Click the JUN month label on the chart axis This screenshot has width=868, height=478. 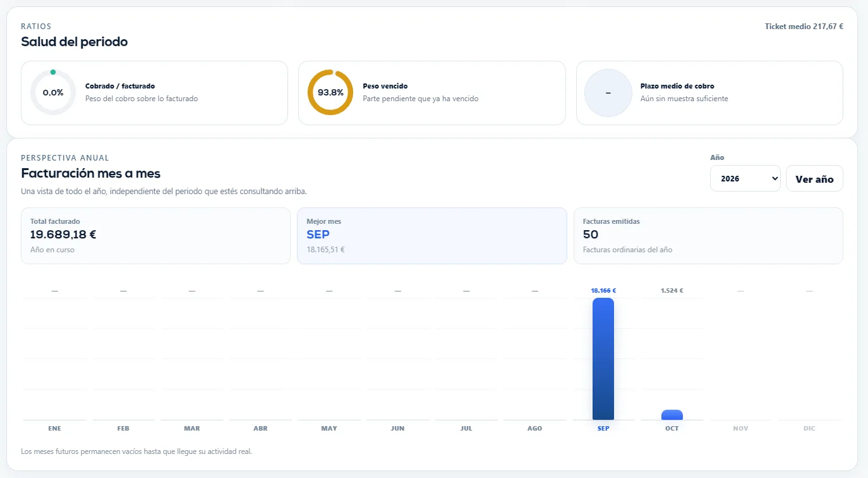point(397,429)
